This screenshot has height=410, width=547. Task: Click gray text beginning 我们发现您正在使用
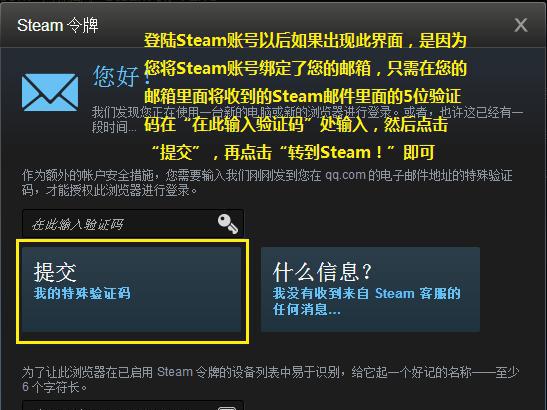click(x=307, y=120)
